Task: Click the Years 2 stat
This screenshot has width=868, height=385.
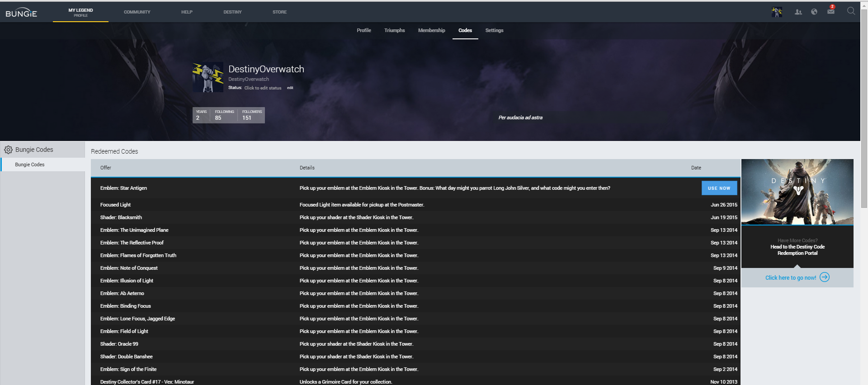Action: [201, 115]
